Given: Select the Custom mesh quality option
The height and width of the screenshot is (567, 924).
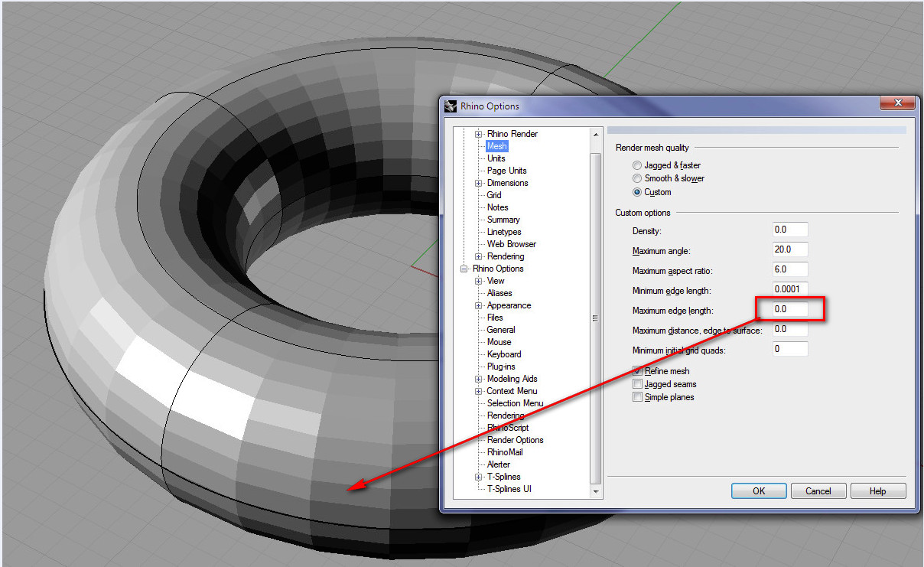Looking at the screenshot, I should [637, 192].
